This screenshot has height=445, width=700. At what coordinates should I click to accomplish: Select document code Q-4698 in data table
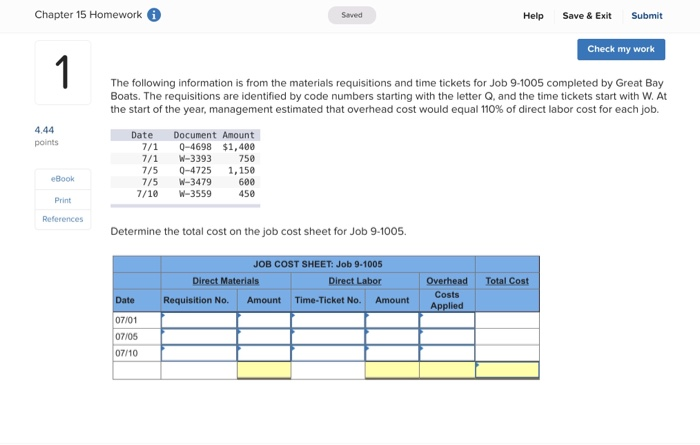(195, 147)
